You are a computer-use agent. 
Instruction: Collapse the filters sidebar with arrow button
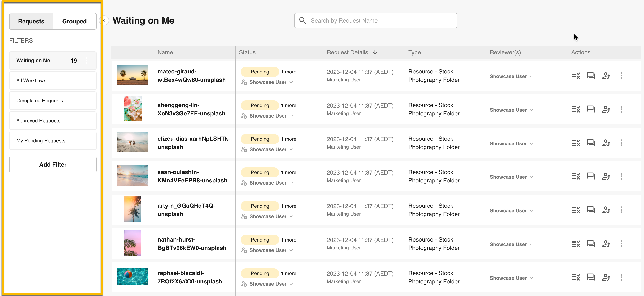coord(104,20)
